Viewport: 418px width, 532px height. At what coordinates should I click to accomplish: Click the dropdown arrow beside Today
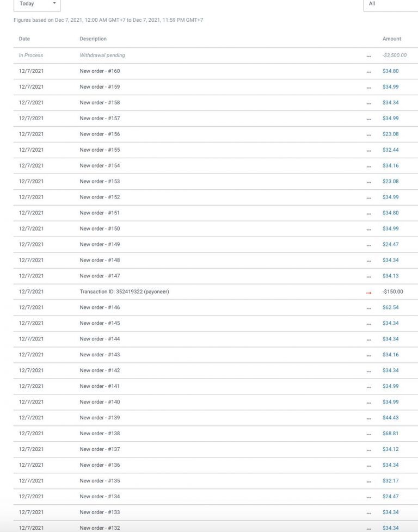point(54,3)
